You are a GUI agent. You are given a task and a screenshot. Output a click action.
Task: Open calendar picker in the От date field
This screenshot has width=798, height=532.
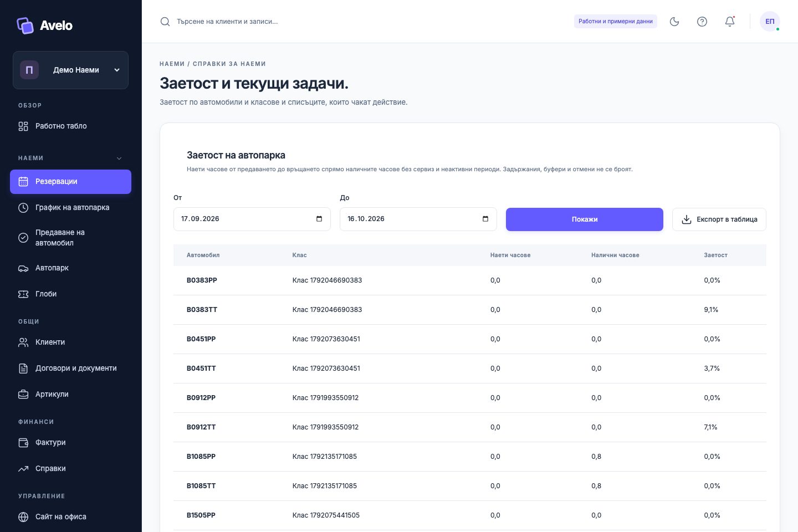(319, 219)
